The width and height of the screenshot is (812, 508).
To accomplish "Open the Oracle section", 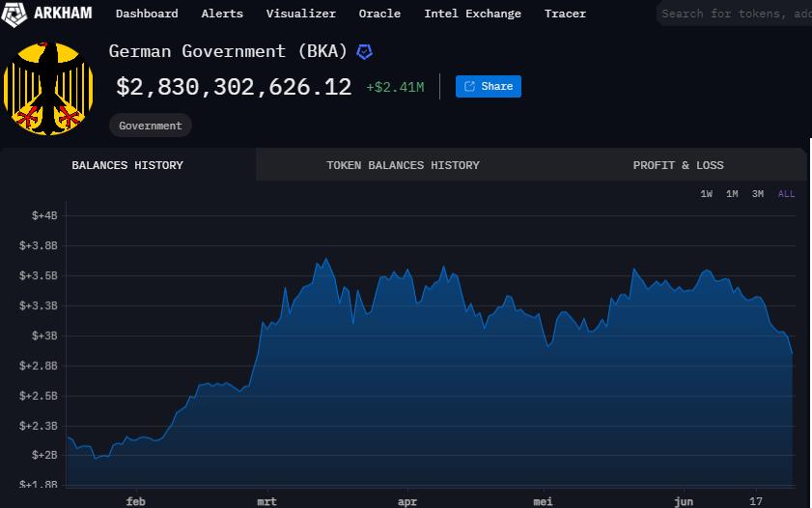I will pyautogui.click(x=379, y=14).
